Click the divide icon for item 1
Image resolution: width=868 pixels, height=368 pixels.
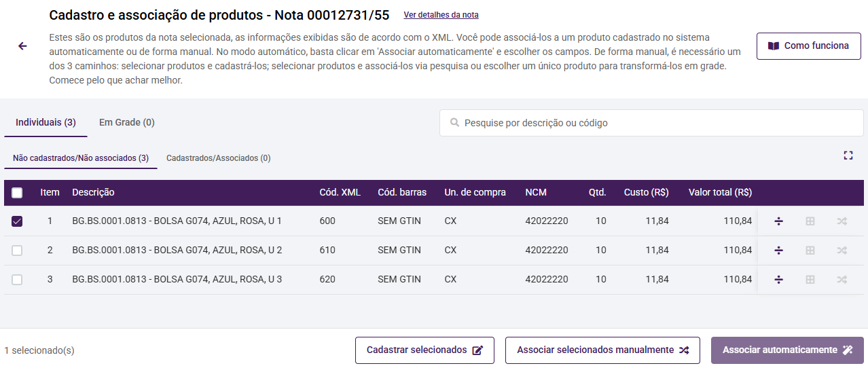pyautogui.click(x=778, y=221)
